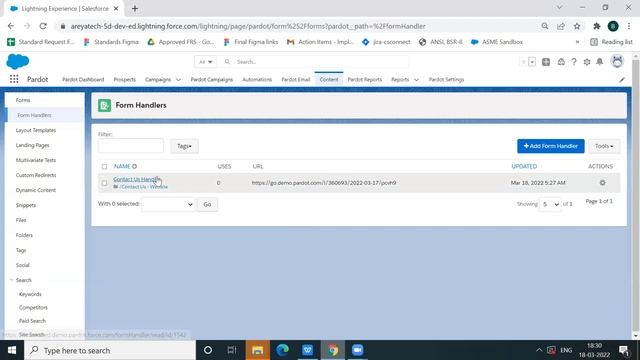Click the Add Form Handler button

click(551, 146)
